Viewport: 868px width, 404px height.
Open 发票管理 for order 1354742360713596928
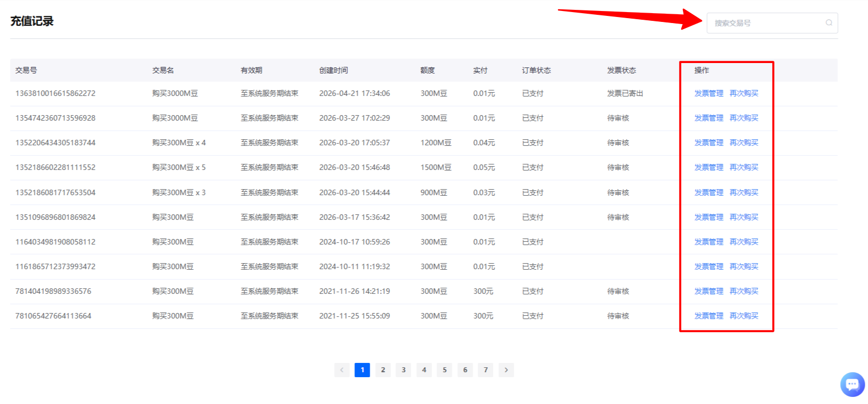709,118
